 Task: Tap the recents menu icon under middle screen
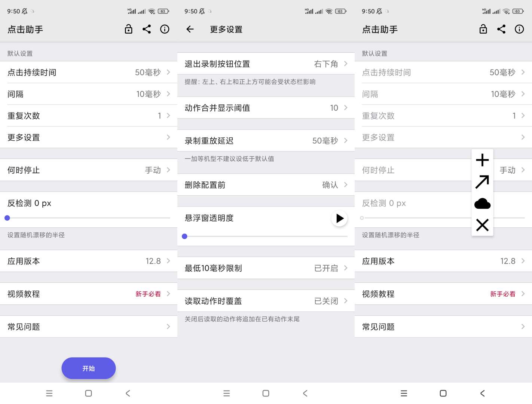coord(227,393)
